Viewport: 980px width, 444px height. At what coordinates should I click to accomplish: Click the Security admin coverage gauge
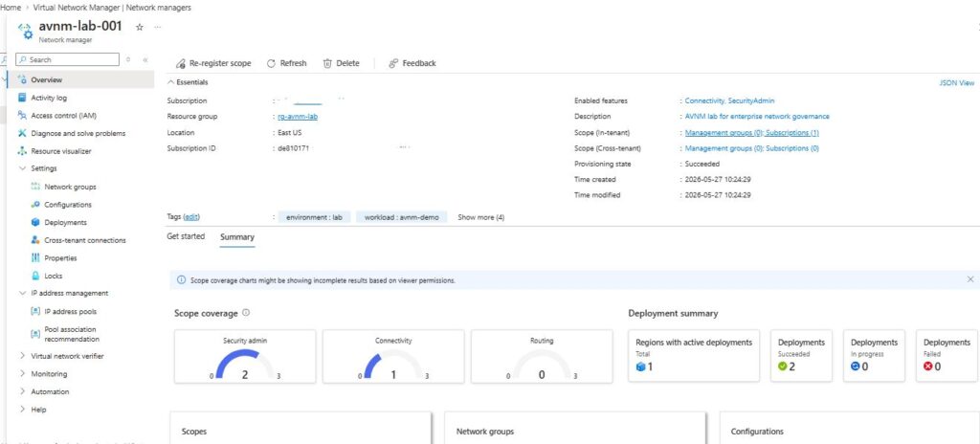pos(245,364)
